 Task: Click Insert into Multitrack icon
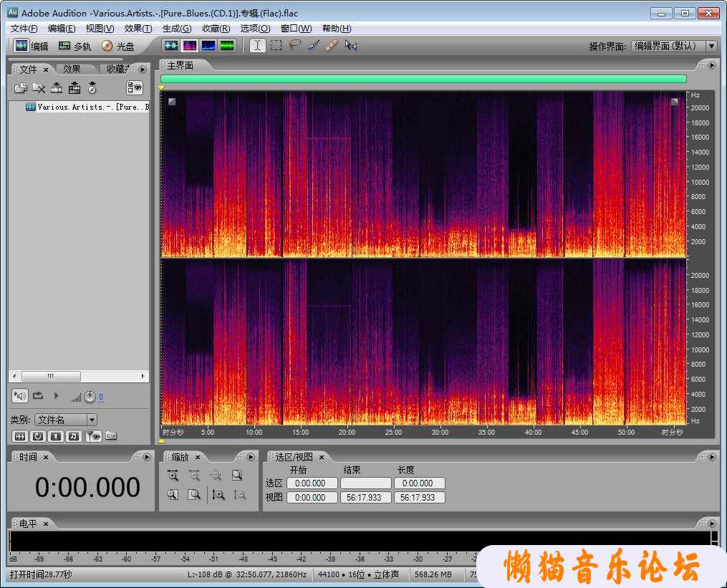point(74,87)
